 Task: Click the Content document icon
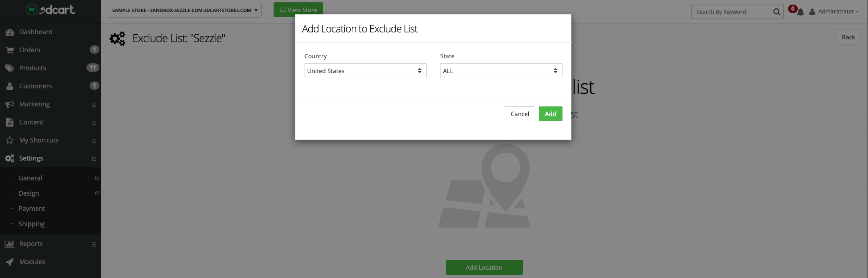10,122
